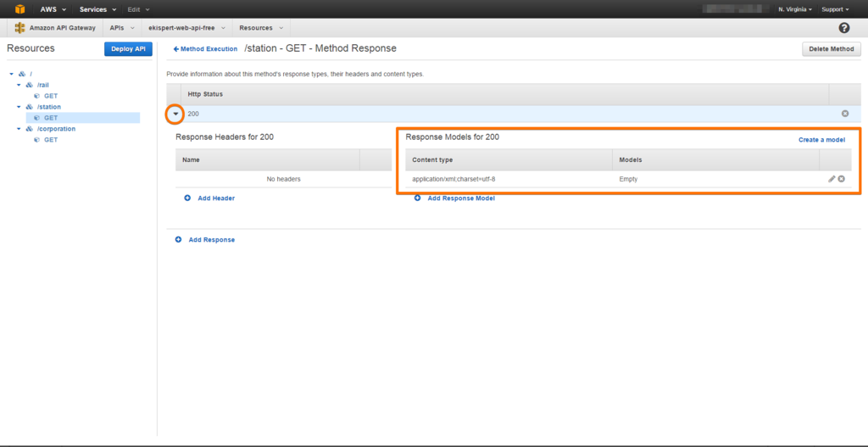Click the Http Status column header

pos(205,94)
